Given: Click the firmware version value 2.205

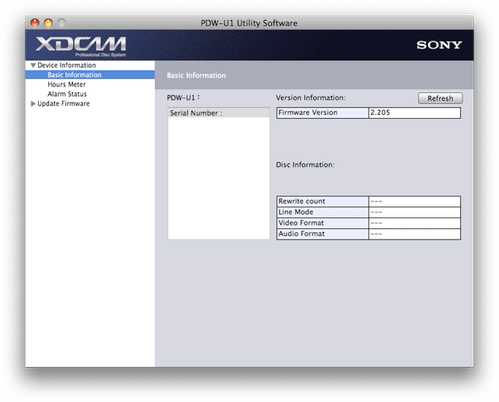Looking at the screenshot, I should 415,113.
